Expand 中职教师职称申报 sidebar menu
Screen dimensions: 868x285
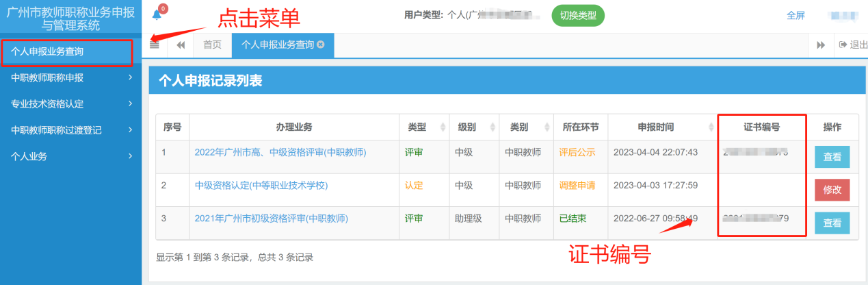point(70,77)
